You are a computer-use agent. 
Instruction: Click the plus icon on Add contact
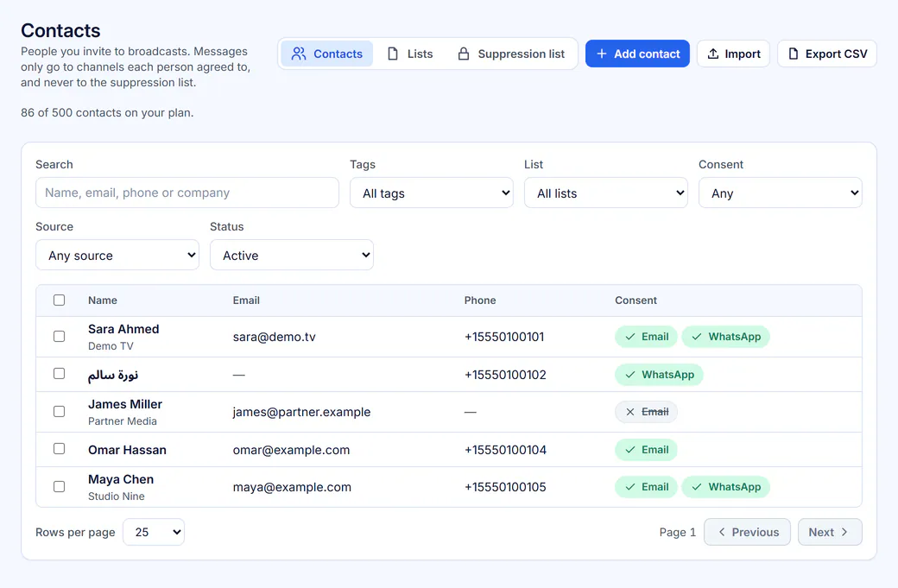pos(601,54)
